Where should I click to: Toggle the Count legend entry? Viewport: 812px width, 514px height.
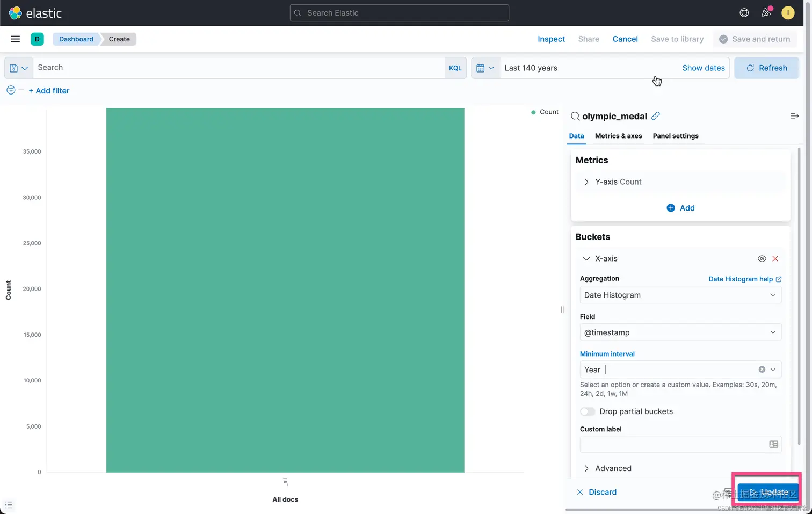tap(545, 112)
